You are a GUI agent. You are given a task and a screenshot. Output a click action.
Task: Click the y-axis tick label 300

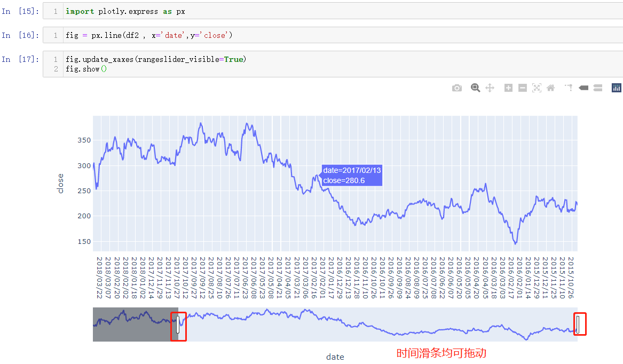point(84,165)
